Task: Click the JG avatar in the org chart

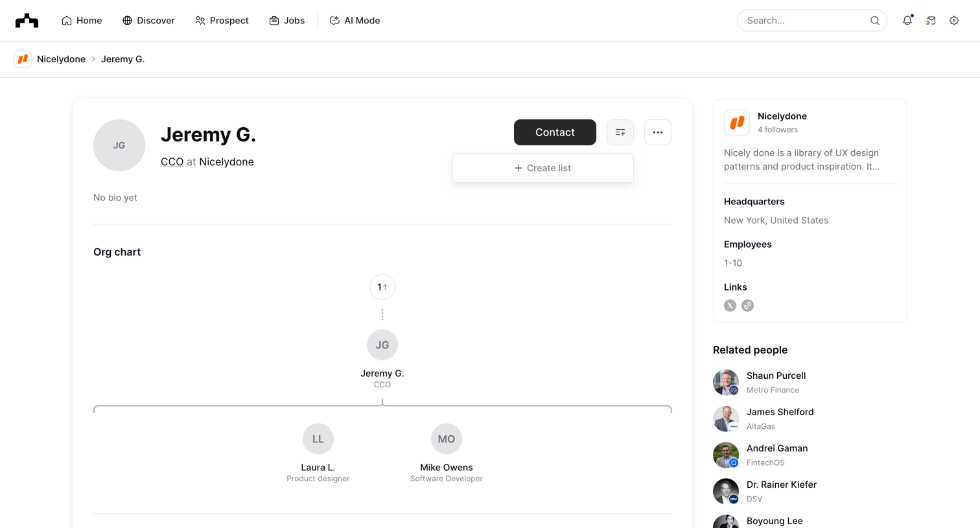Action: 382,345
